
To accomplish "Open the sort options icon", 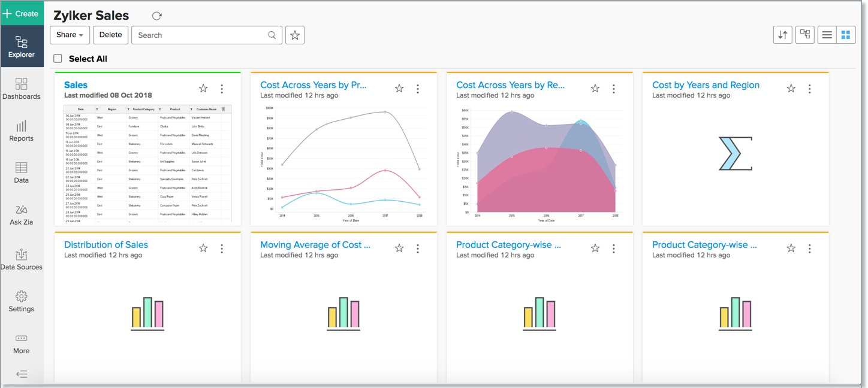I will pos(782,35).
